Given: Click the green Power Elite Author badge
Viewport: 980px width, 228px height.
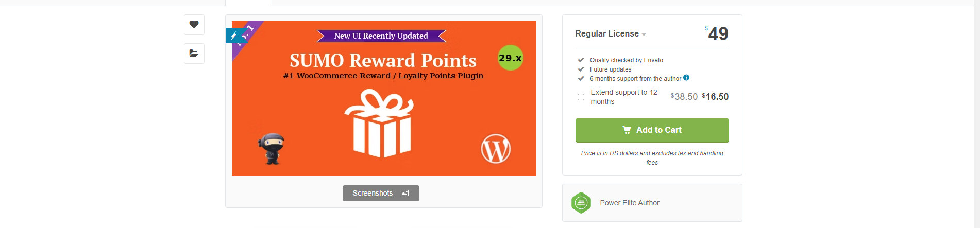Looking at the screenshot, I should 581,203.
